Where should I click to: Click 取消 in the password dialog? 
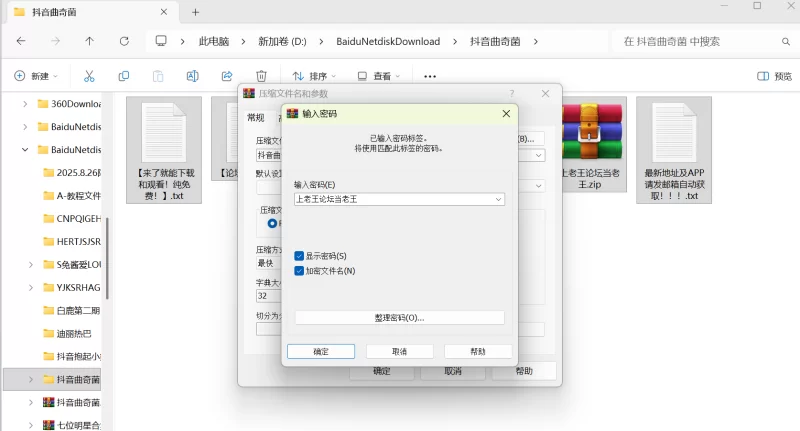[399, 351]
